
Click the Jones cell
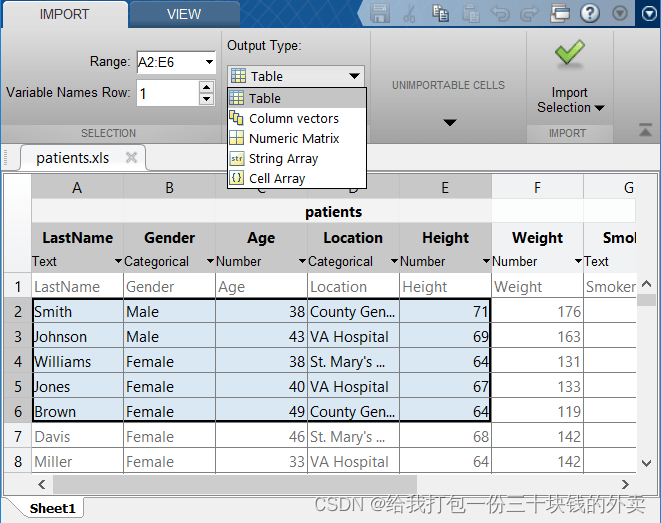coord(78,387)
